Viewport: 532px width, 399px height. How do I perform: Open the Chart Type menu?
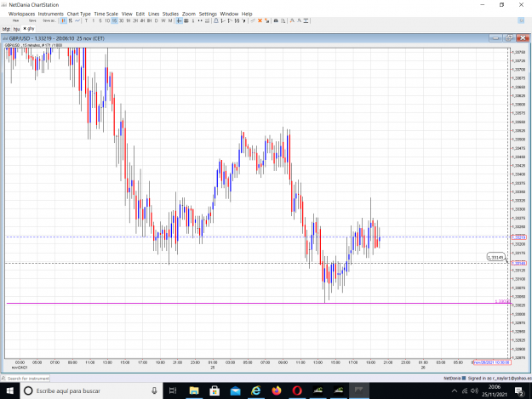coord(78,14)
